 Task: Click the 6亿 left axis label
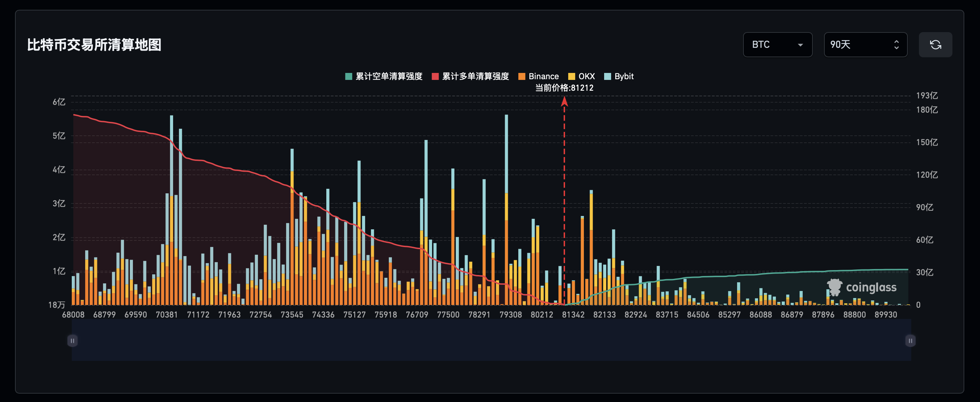tap(59, 102)
